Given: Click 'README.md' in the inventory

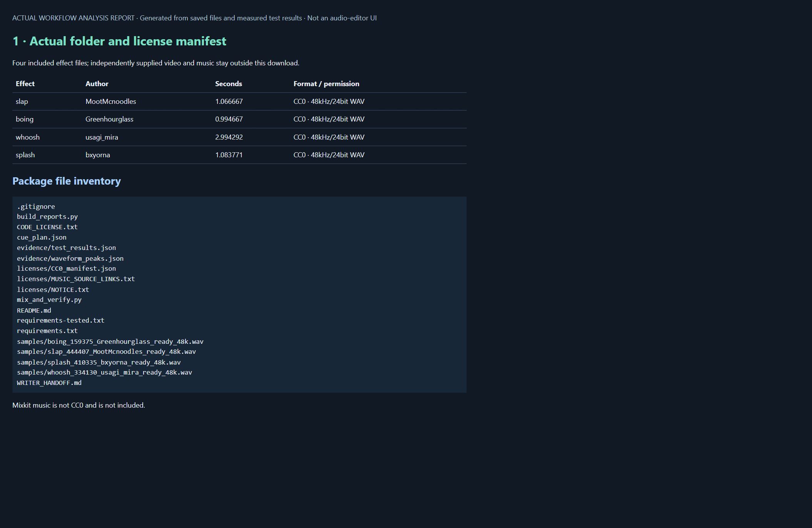Looking at the screenshot, I should 34,310.
